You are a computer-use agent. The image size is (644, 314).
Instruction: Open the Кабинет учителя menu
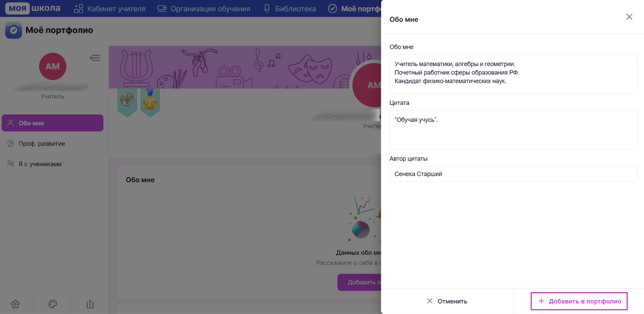click(110, 8)
